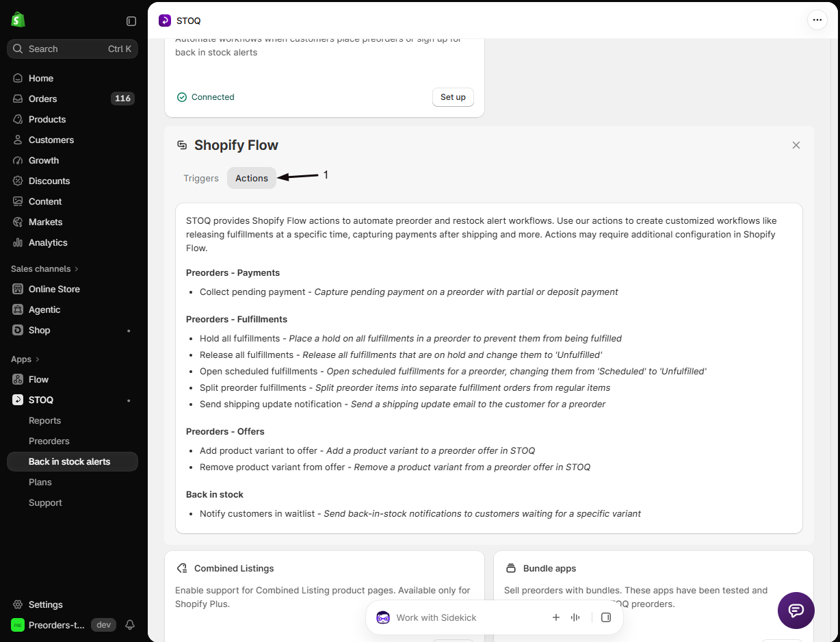Viewport: 840px width, 642px height.
Task: Click the Markets globe icon
Action: tap(18, 222)
